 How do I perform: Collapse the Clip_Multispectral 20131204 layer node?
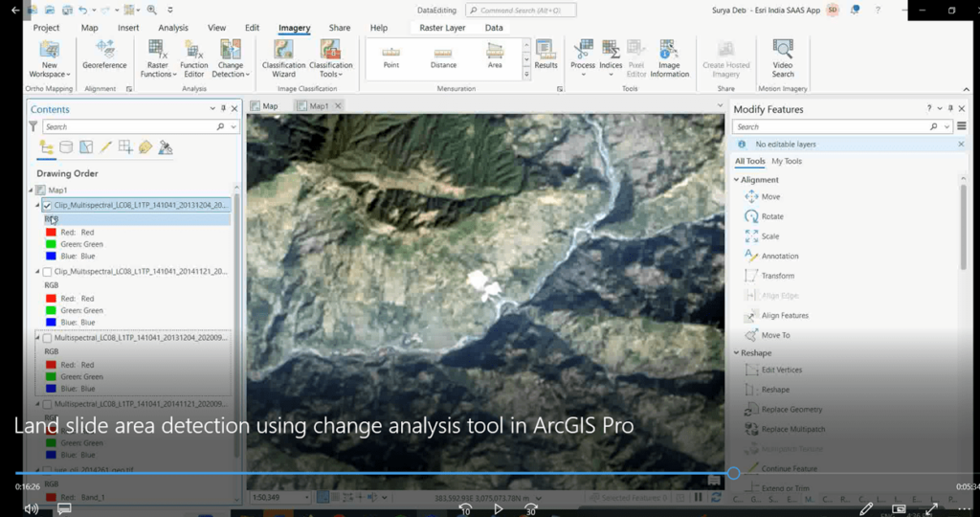pyautogui.click(x=37, y=205)
